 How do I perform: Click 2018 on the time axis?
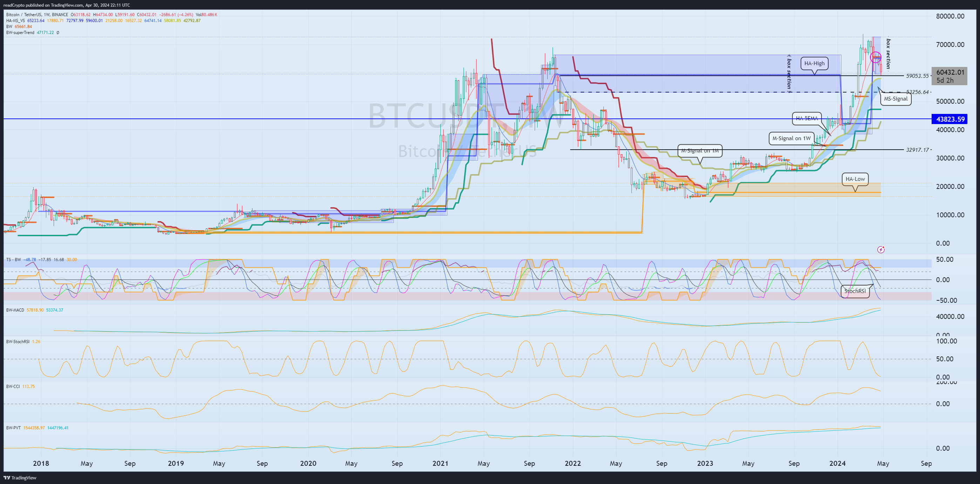tap(41, 463)
